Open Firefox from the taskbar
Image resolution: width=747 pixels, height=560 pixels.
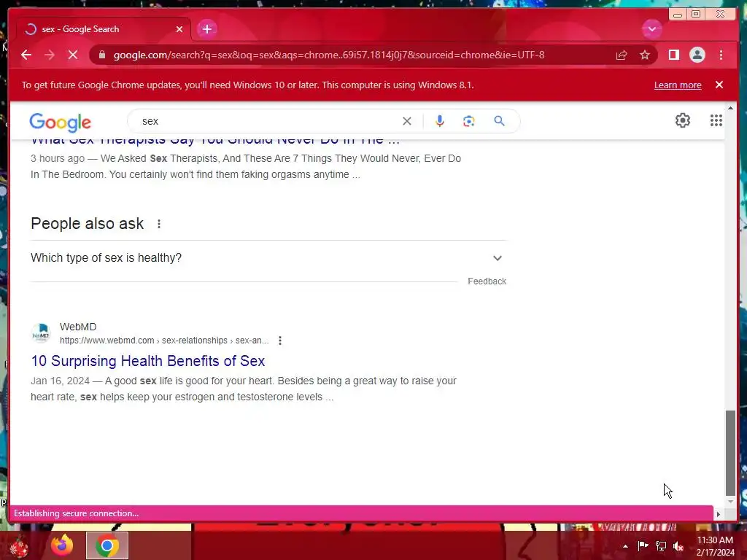(x=62, y=545)
